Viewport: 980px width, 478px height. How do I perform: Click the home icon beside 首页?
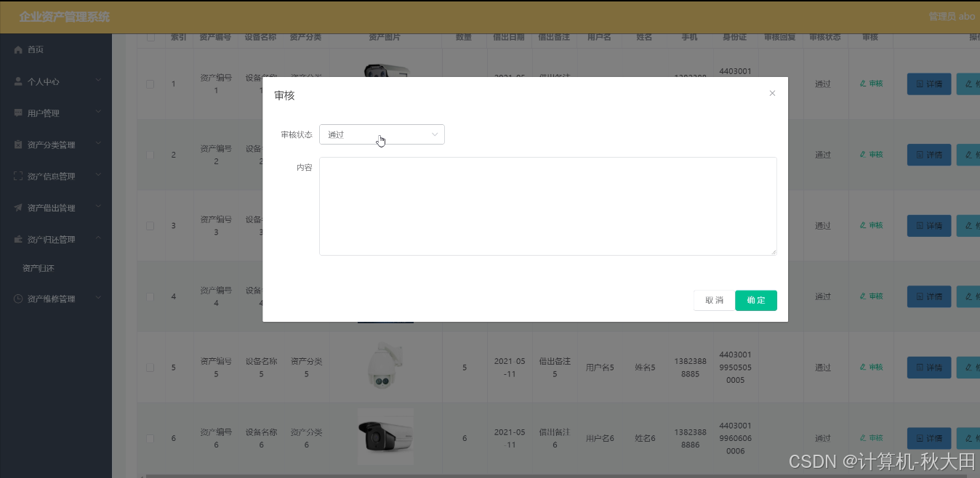click(x=18, y=49)
